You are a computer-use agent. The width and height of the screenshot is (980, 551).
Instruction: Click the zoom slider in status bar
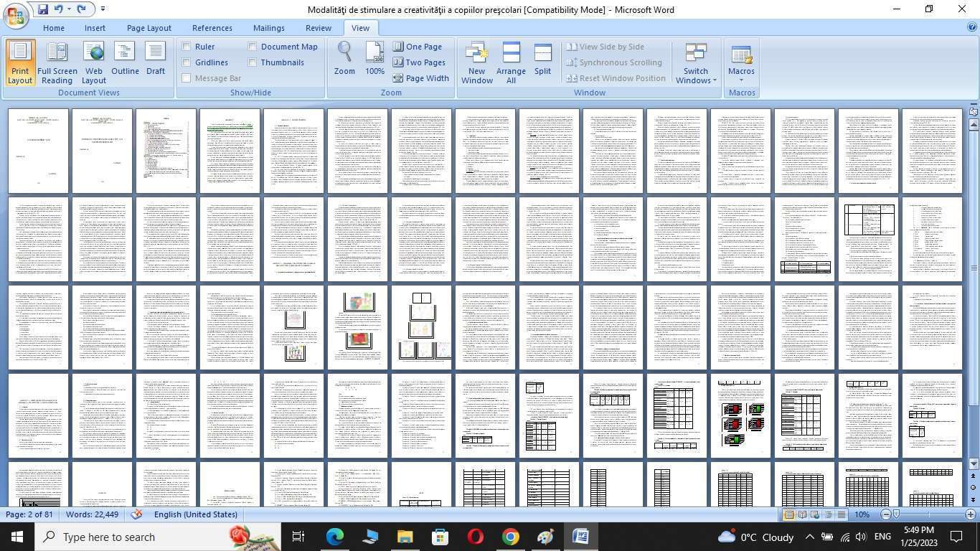[928, 514]
